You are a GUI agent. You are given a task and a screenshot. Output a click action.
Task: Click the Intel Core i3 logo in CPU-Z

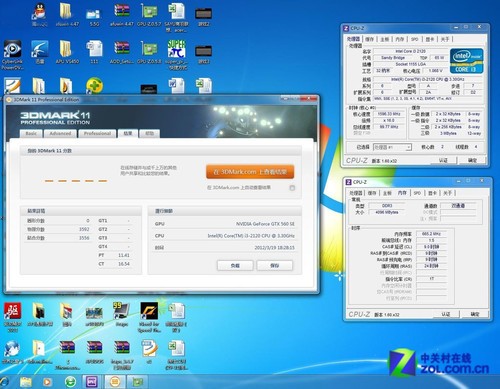(466, 61)
